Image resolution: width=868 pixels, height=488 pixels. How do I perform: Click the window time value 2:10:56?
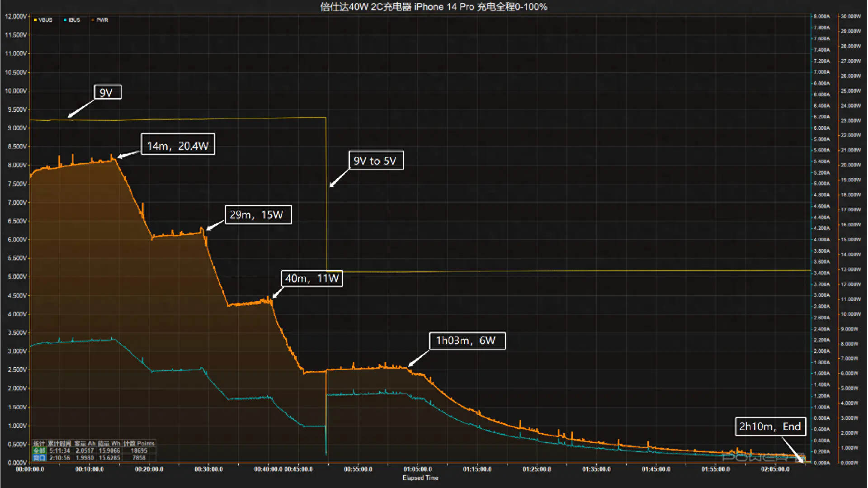[60, 458]
